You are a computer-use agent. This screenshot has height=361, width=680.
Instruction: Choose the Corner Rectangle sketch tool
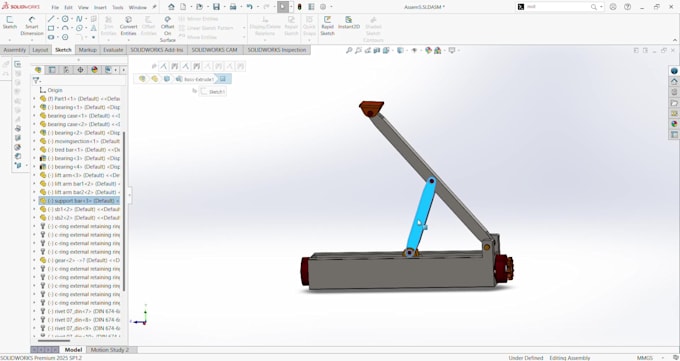(51, 28)
